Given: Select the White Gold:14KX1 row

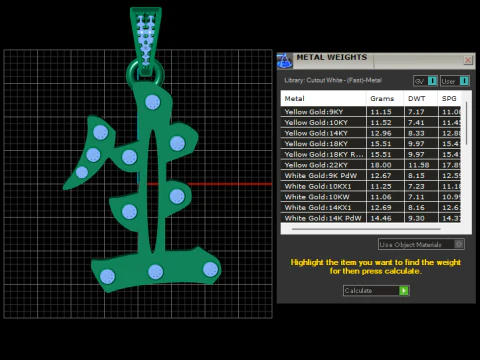Looking at the screenshot, I should (x=371, y=208).
